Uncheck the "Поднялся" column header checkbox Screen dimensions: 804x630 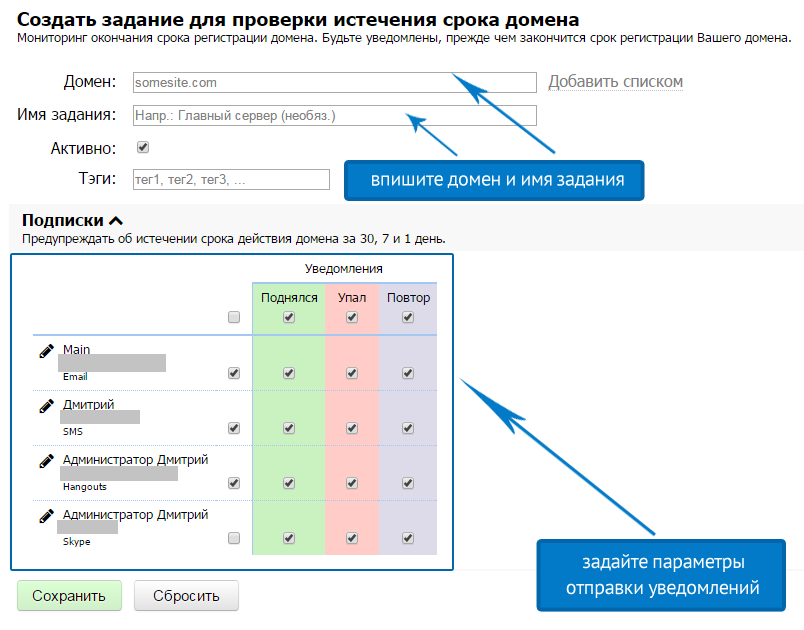pyautogui.click(x=289, y=316)
